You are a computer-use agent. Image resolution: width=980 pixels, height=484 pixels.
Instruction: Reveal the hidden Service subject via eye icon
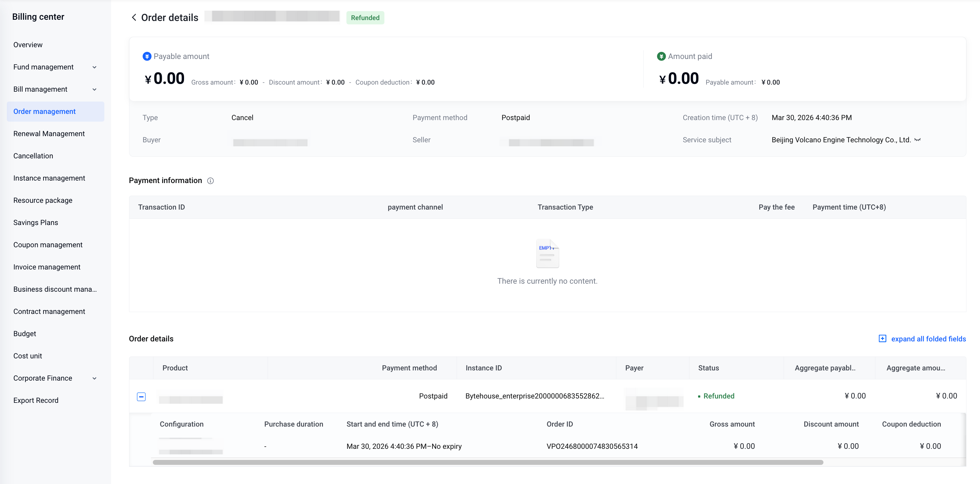pyautogui.click(x=918, y=140)
